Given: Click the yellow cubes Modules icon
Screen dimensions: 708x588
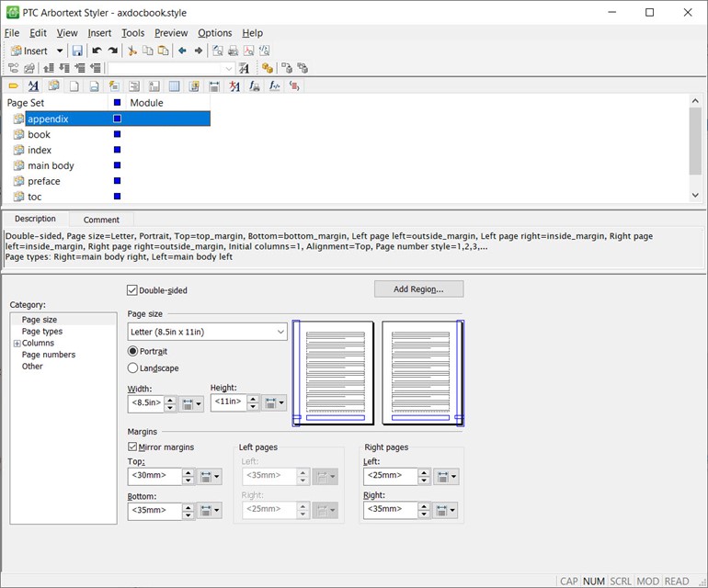Looking at the screenshot, I should (x=268, y=68).
